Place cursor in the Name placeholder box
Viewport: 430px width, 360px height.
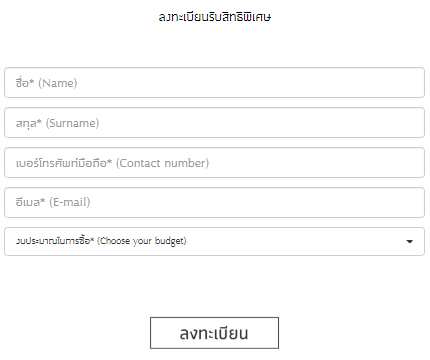[x=214, y=83]
